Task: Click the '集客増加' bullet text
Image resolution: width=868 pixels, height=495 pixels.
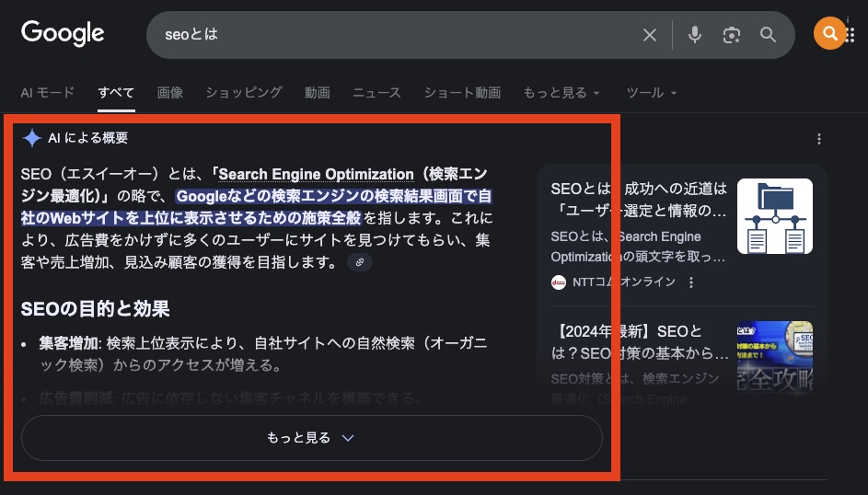Action: pos(69,343)
